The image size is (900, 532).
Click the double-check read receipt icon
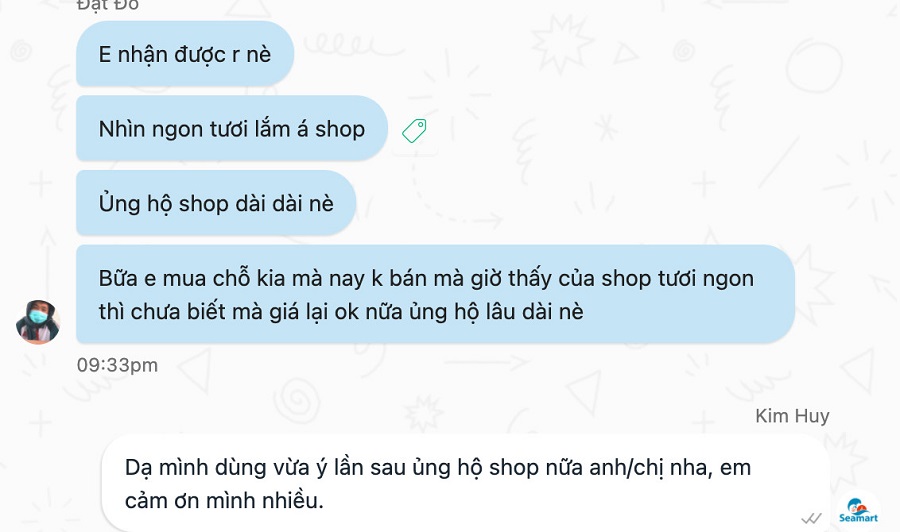811,518
